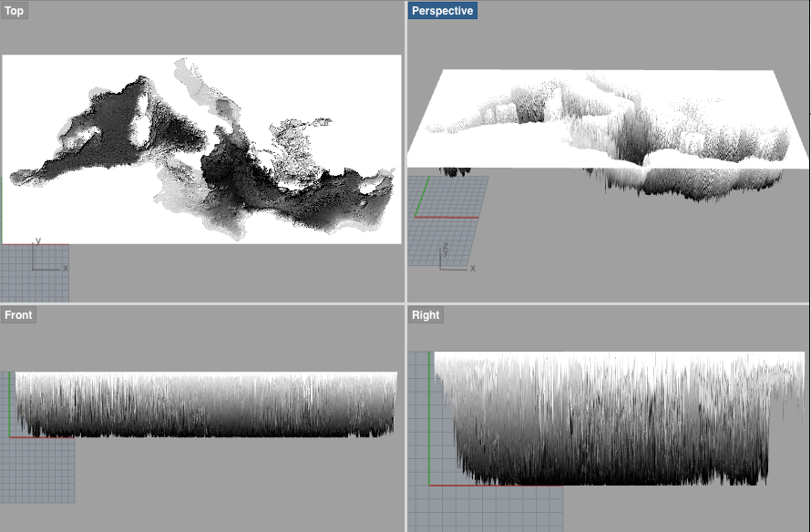This screenshot has height=532, width=811.
Task: Activate the Perspective viewport label
Action: [442, 11]
